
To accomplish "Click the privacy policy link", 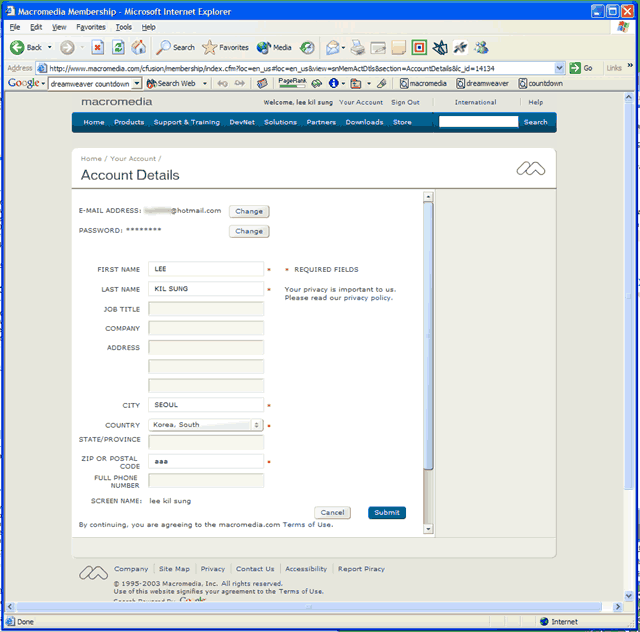I will click(x=367, y=298).
